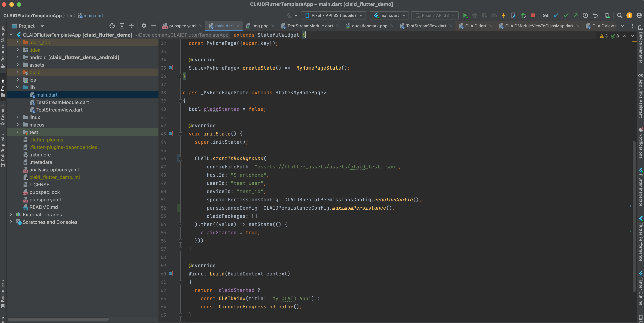Open editor tabs more options dots

tap(632, 26)
